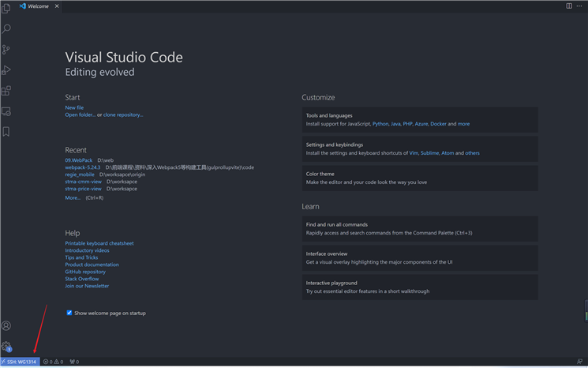
Task: Uncheck Show welcome page on startup
Action: 69,313
